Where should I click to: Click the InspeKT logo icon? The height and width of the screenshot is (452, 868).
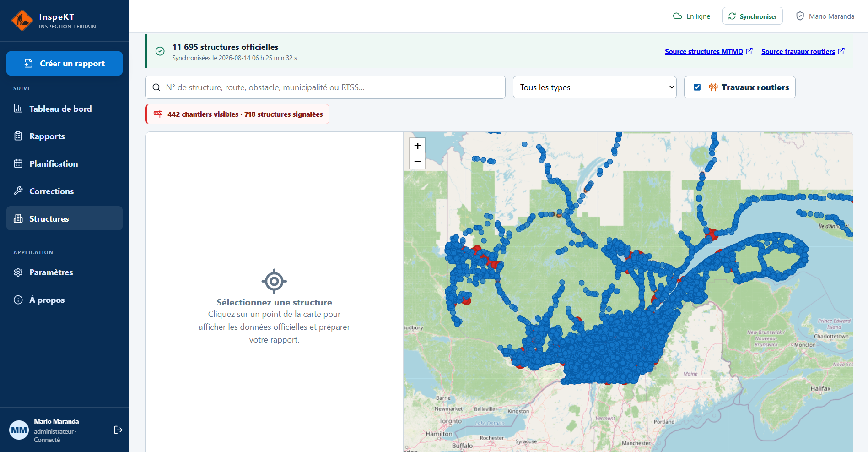pos(22,21)
